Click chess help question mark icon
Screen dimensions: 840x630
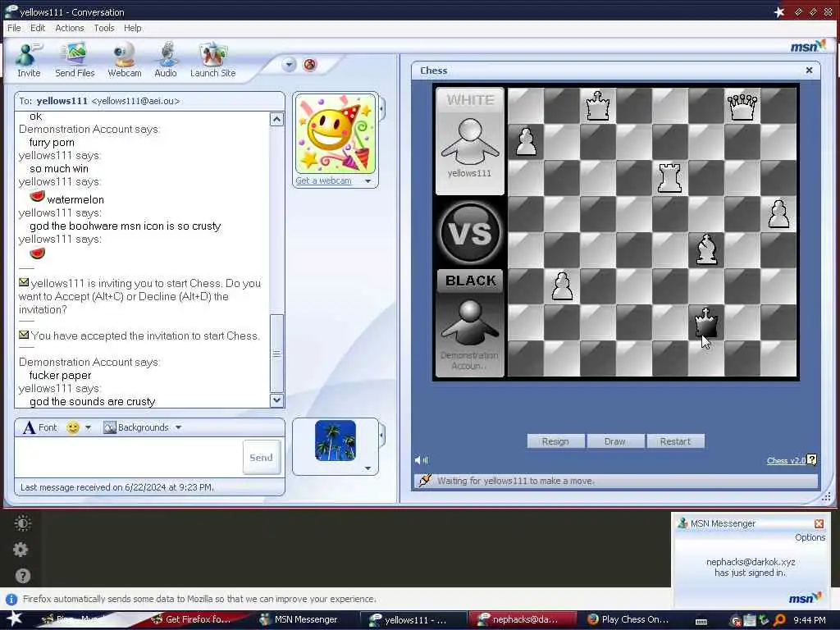811,459
